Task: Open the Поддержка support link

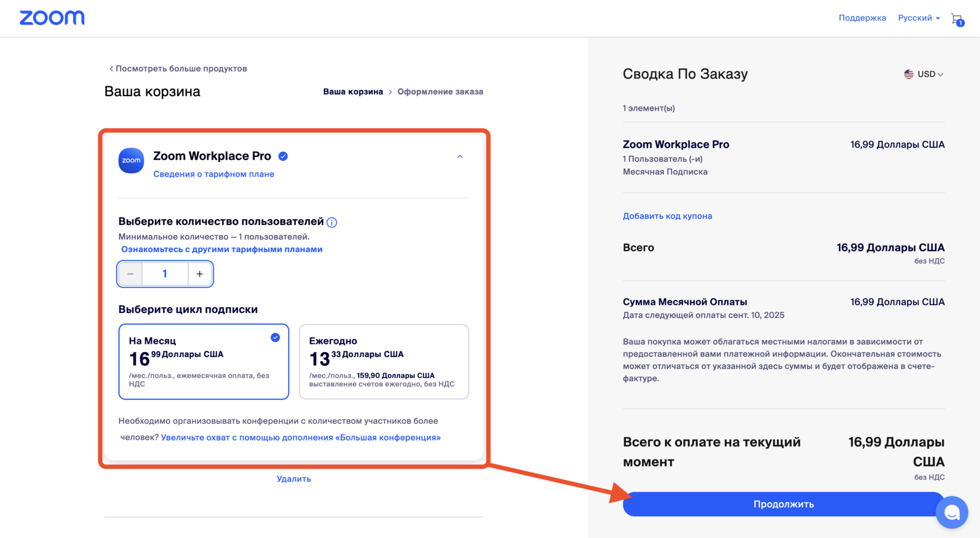Action: [862, 18]
